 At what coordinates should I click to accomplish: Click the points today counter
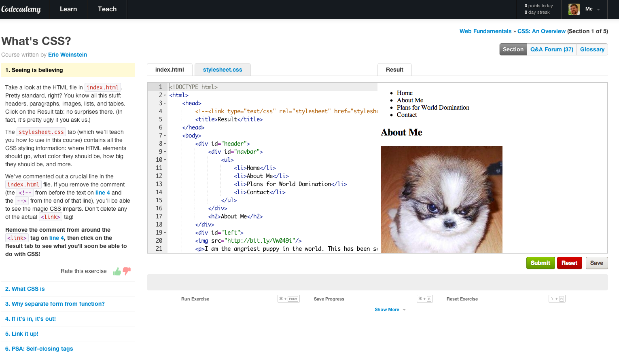(538, 6)
